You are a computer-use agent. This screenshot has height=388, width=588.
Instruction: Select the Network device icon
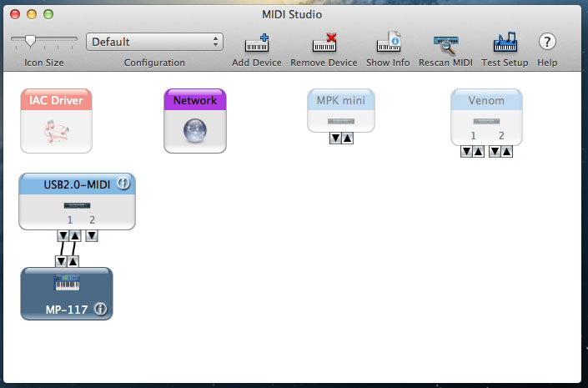[195, 121]
